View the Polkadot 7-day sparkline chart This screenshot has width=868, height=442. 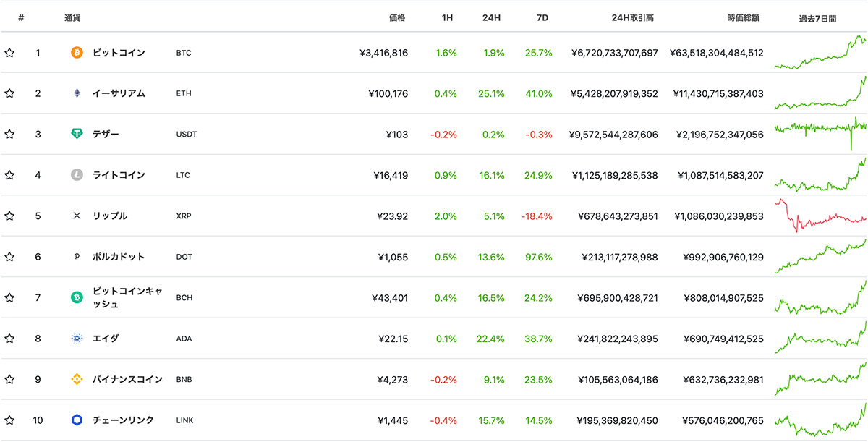(820, 256)
